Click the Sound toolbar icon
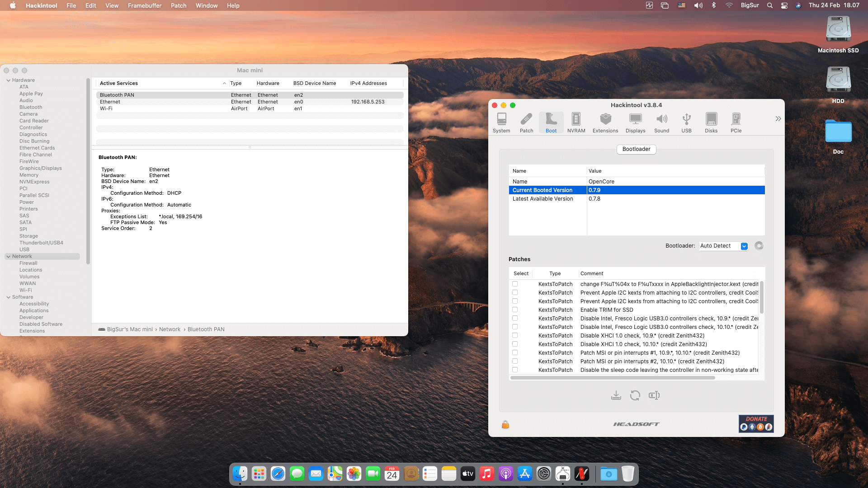The height and width of the screenshot is (488, 868). pyautogui.click(x=661, y=122)
